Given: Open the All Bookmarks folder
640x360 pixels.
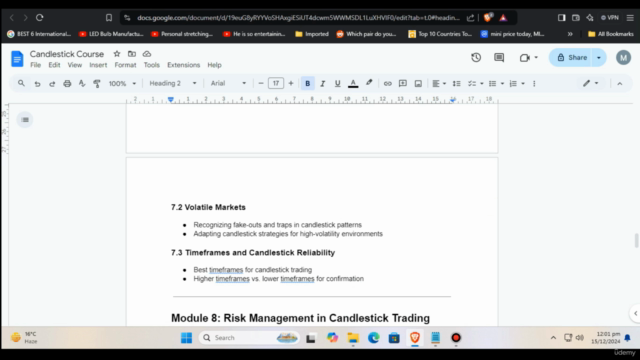Looking at the screenshot, I should coord(611,34).
